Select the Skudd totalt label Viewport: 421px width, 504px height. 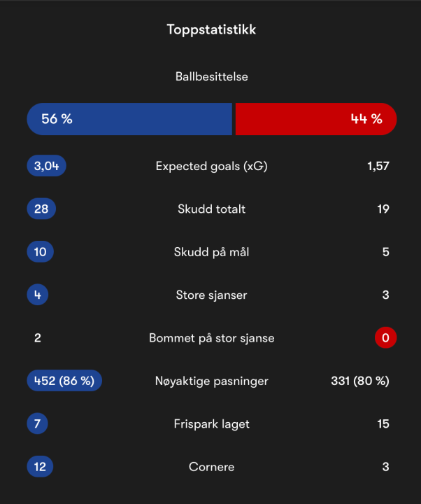(x=211, y=209)
